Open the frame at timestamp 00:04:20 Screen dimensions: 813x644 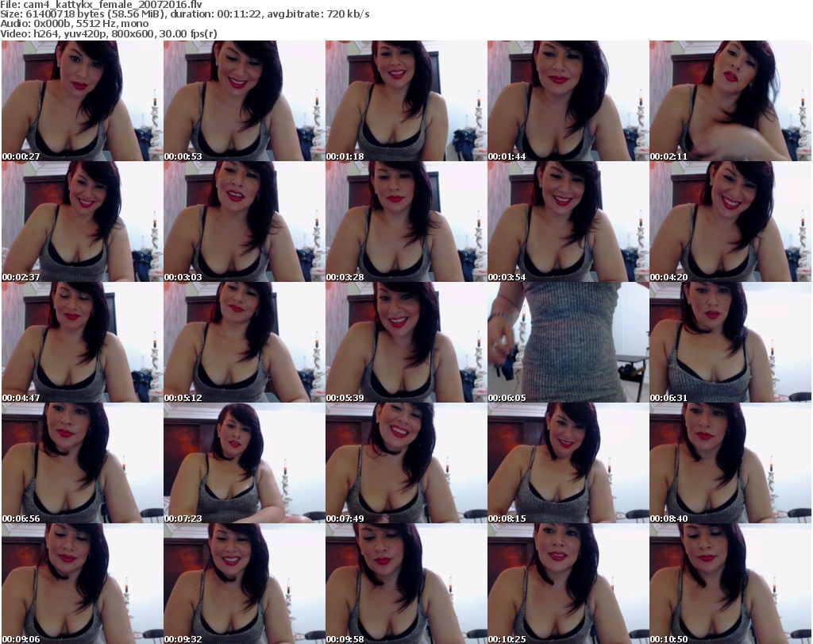(730, 222)
